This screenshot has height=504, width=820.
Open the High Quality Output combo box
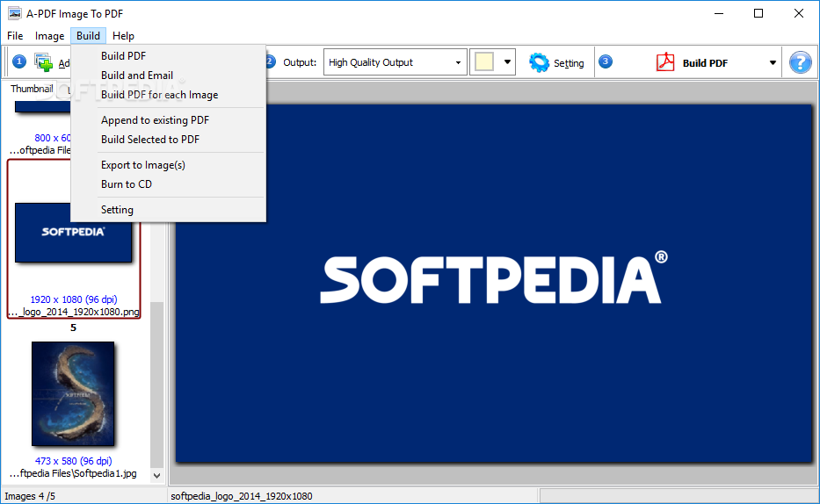click(x=395, y=62)
